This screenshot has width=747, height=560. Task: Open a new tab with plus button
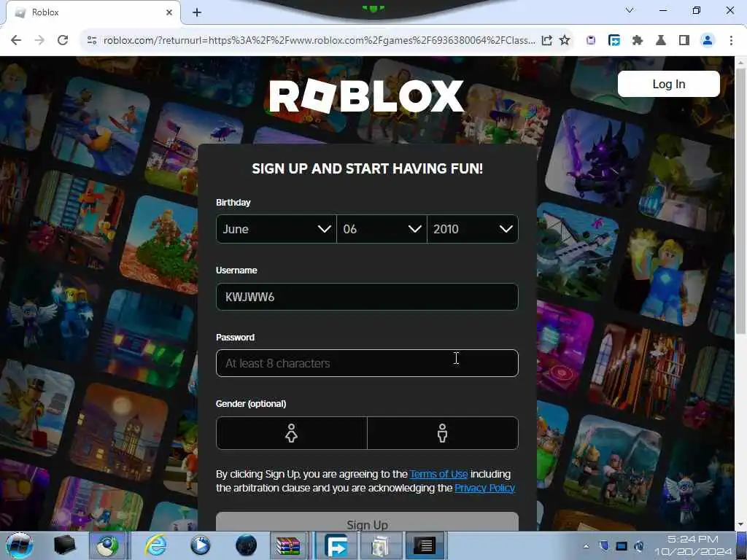coord(197,12)
